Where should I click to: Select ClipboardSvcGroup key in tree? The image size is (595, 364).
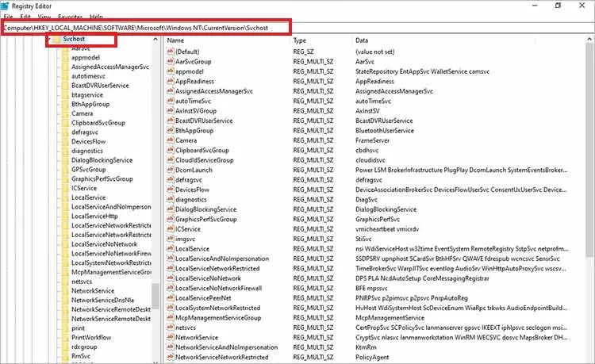[98, 123]
